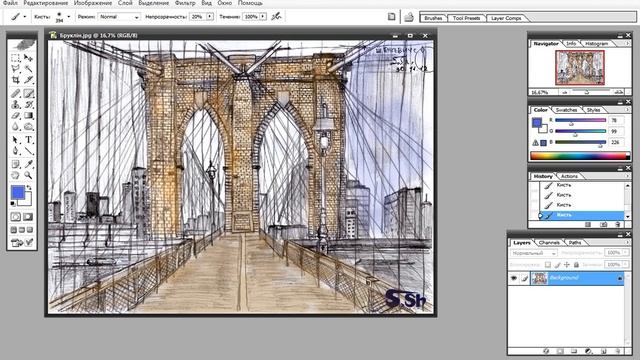Open the File Browser from the options bar
Screen dimensions: 640x360
409,17
